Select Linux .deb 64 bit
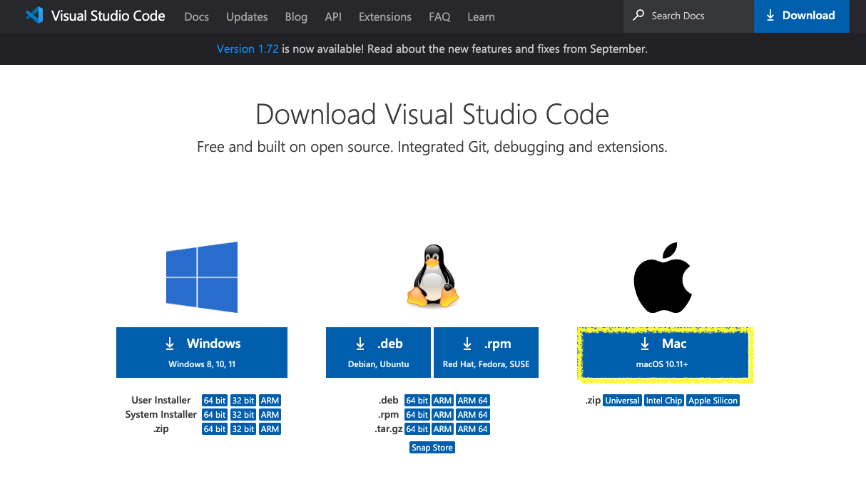This screenshot has height=504, width=866. (x=417, y=401)
